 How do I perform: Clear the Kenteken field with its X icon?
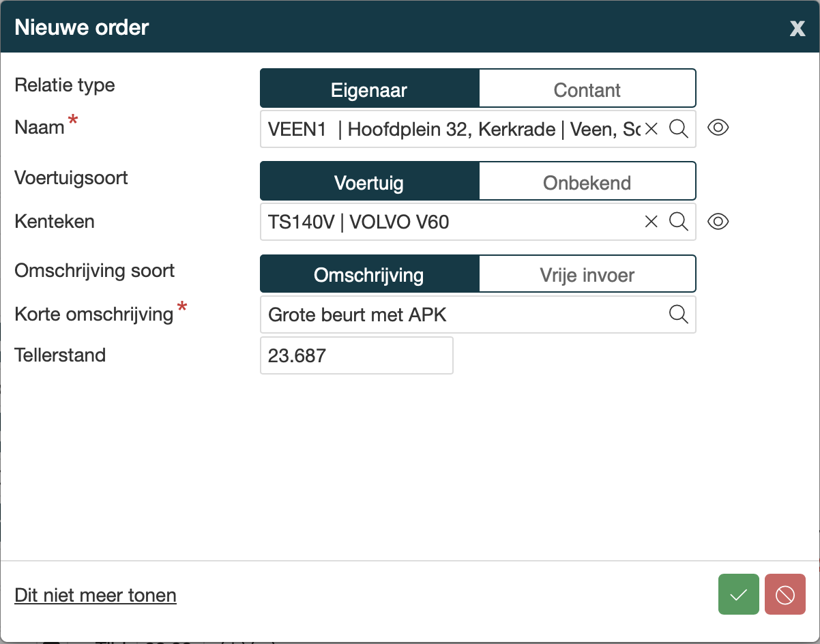651,221
